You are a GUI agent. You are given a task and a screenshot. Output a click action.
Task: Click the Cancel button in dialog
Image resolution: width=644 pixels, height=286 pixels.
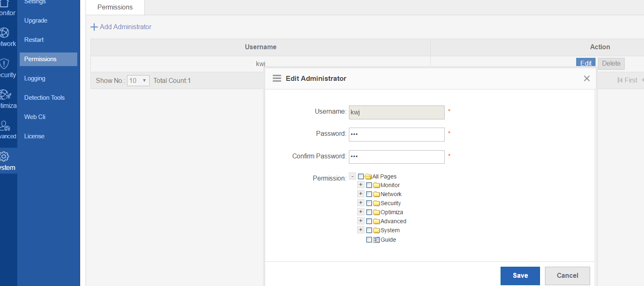pos(567,276)
